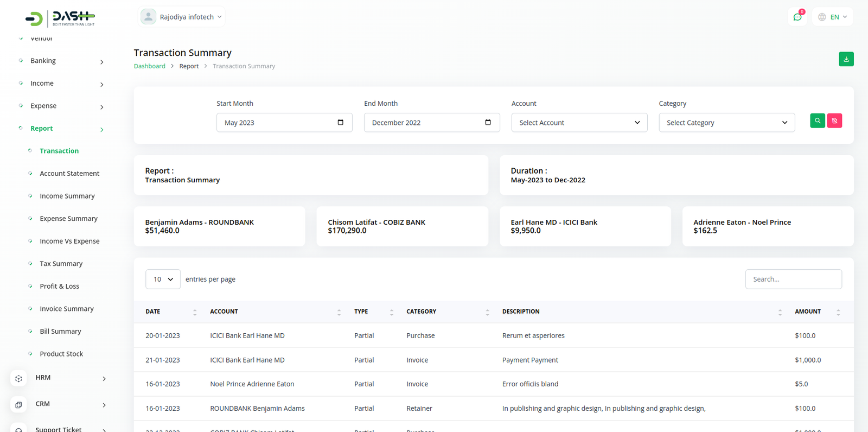Open Account Statement report in sidebar

[x=69, y=174]
